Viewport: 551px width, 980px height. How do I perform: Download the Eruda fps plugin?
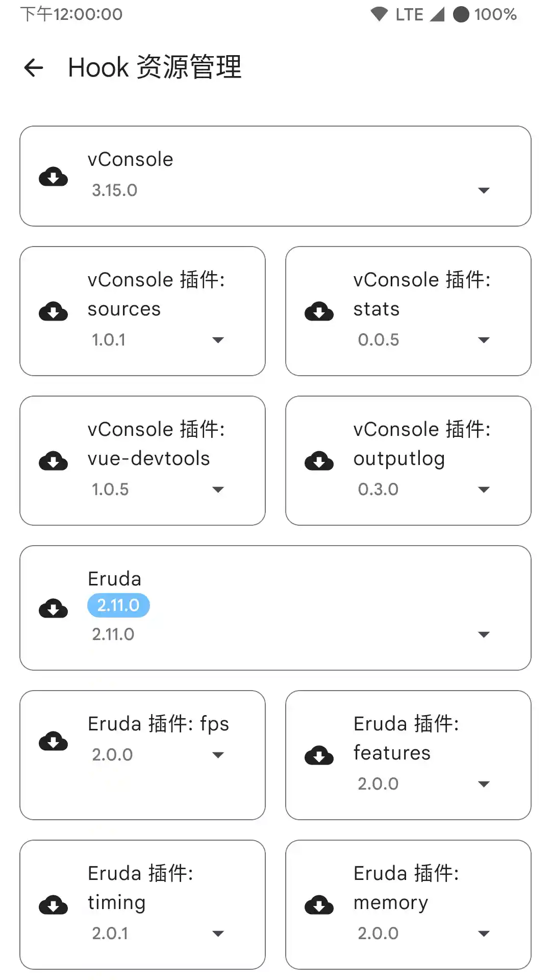pyautogui.click(x=53, y=741)
